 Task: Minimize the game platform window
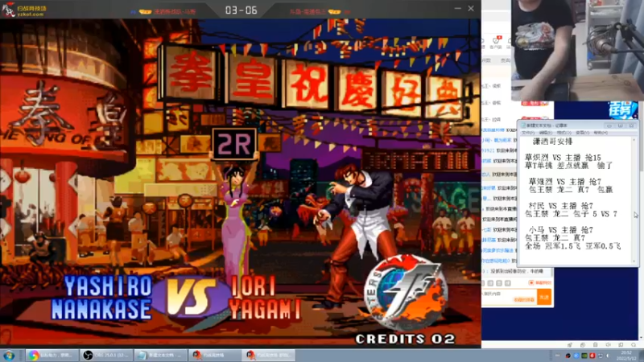[x=457, y=9]
